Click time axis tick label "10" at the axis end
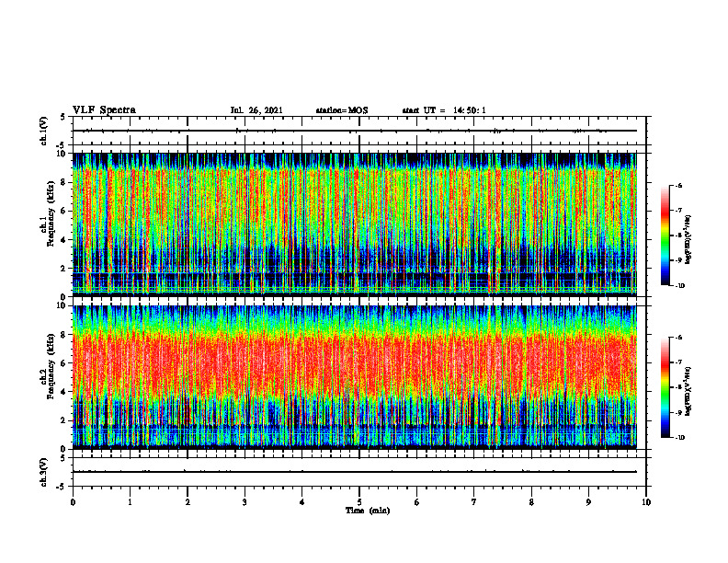728x563 pixels. coord(646,502)
